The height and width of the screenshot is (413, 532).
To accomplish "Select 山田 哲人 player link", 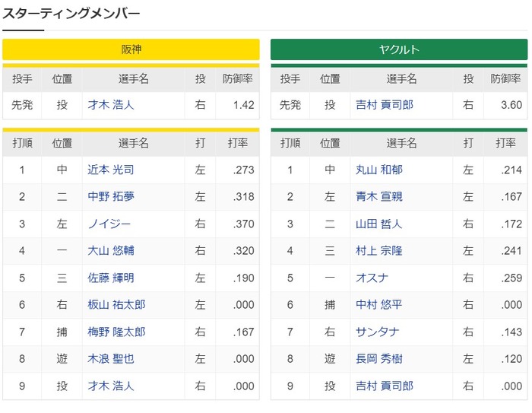I will (x=379, y=224).
